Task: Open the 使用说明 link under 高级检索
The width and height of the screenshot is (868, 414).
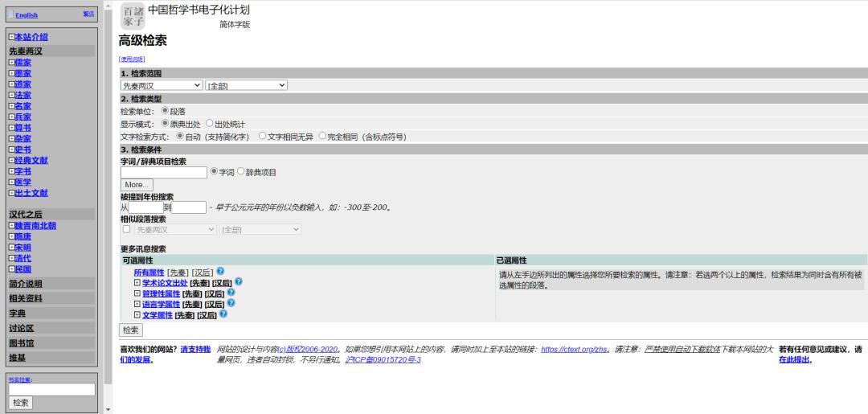Action: click(x=132, y=59)
